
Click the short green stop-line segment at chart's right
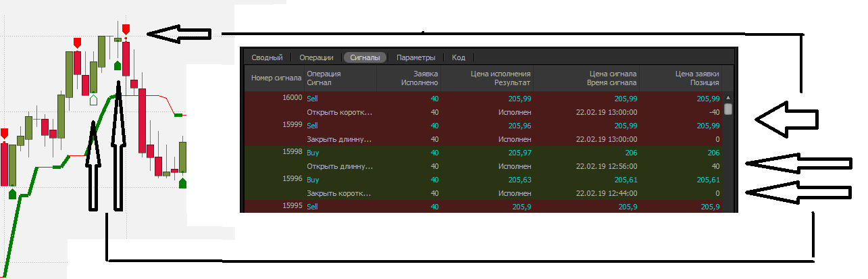(178, 116)
